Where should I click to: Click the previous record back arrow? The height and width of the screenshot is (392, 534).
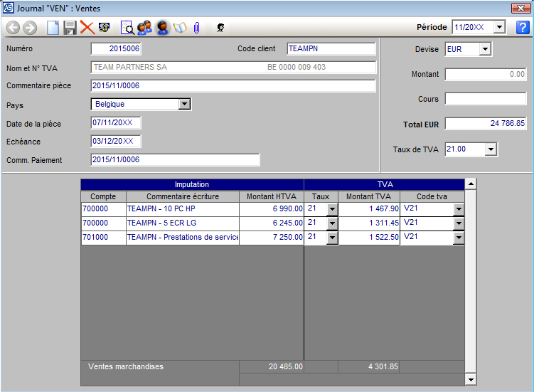pos(13,28)
